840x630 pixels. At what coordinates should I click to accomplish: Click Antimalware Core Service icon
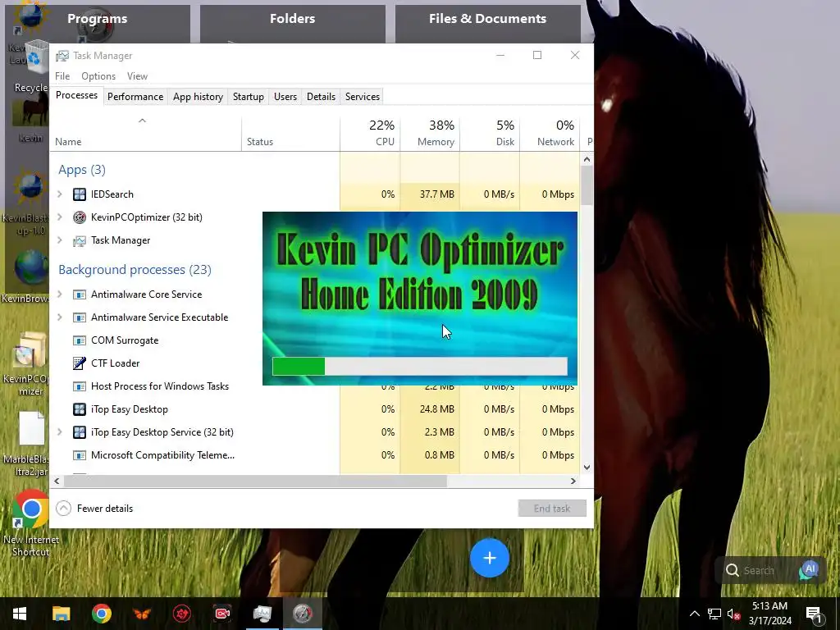click(x=80, y=294)
